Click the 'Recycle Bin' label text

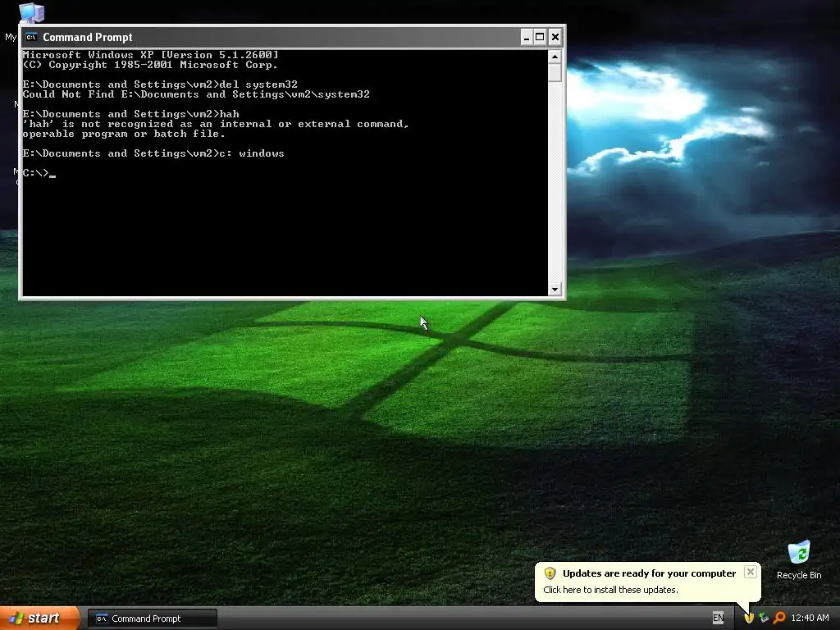(799, 575)
